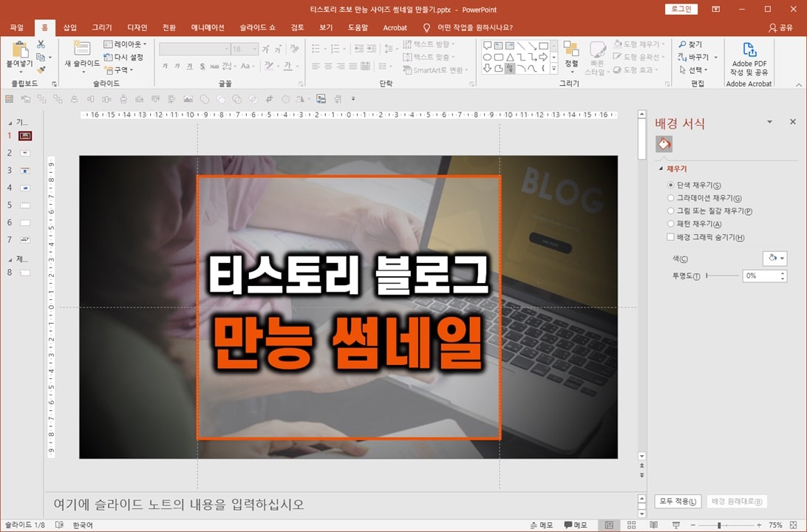
Task: Collapse the ribbon with the caret arrow
Action: click(798, 84)
